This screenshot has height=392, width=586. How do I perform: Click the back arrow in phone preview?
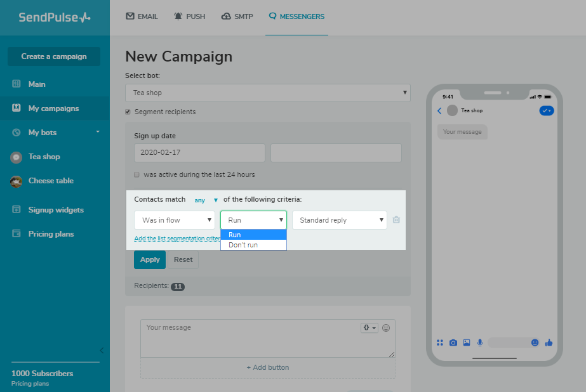439,111
